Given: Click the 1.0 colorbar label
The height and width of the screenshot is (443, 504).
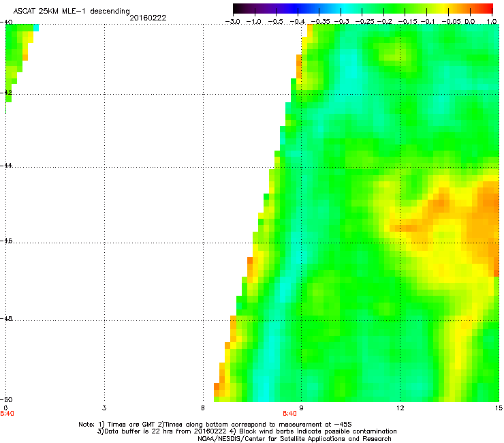Looking at the screenshot, I should [x=492, y=22].
